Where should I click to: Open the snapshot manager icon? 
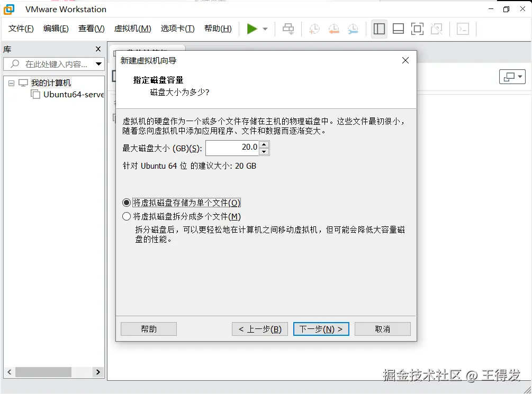coord(353,29)
